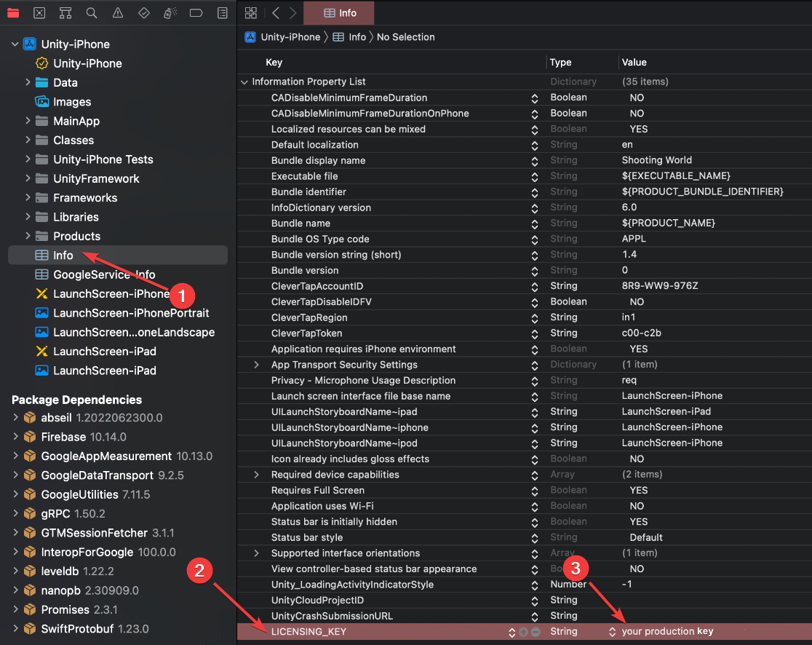
Task: Open the Project navigator folder icon
Action: (x=13, y=13)
